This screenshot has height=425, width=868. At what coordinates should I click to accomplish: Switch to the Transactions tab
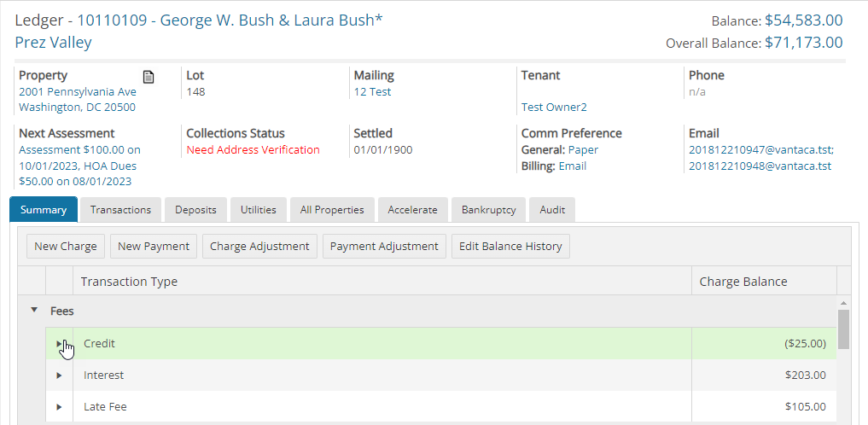120,210
